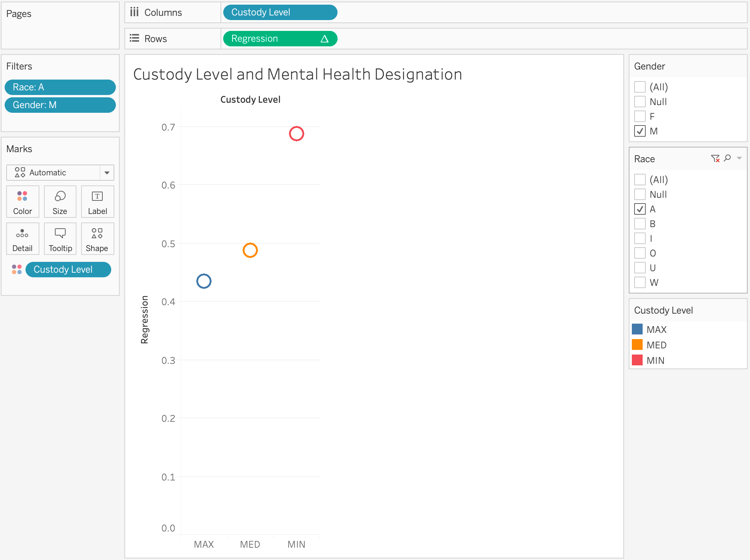
Task: Click the MIN red legend swatch
Action: point(637,360)
